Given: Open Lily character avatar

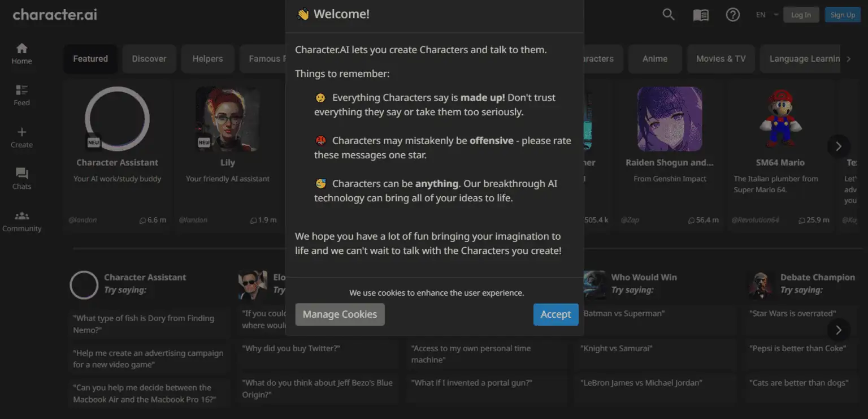Looking at the screenshot, I should coord(228,119).
